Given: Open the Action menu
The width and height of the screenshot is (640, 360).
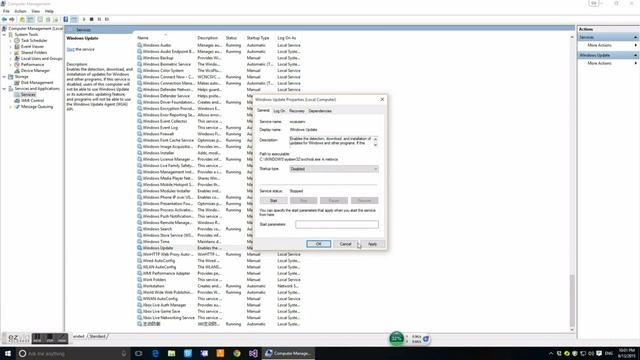Looking at the screenshot, I should click(20, 11).
